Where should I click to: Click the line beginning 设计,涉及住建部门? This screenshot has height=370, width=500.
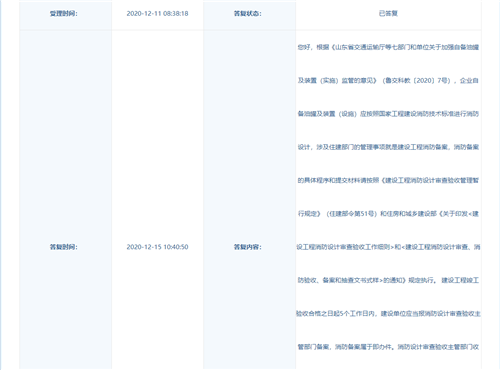(x=388, y=147)
